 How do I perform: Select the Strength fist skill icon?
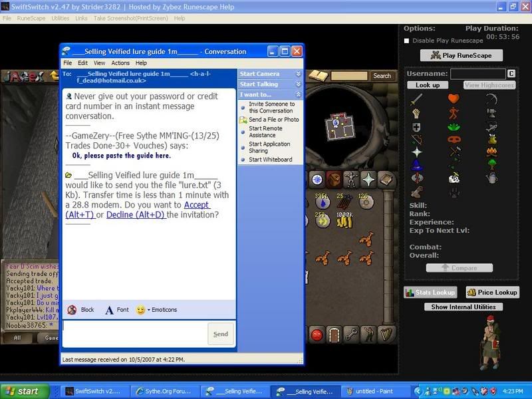coord(416,113)
